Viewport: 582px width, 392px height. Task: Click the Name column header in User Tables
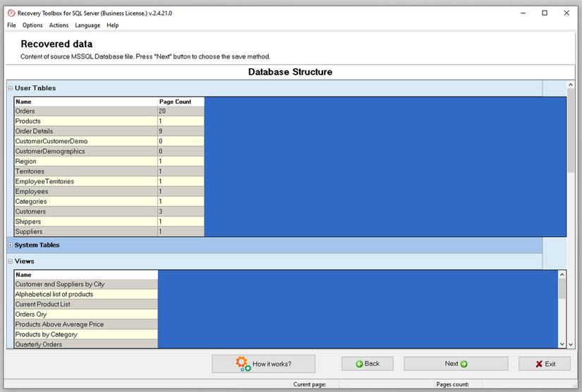coord(86,102)
